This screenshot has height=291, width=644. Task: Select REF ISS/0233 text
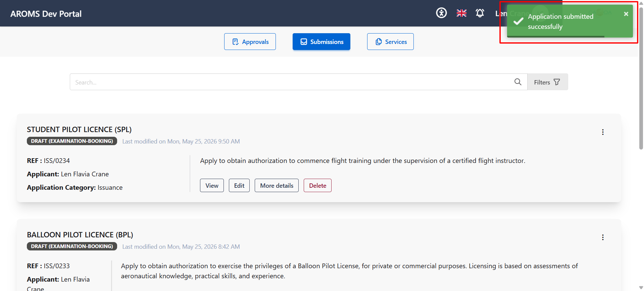pos(48,266)
